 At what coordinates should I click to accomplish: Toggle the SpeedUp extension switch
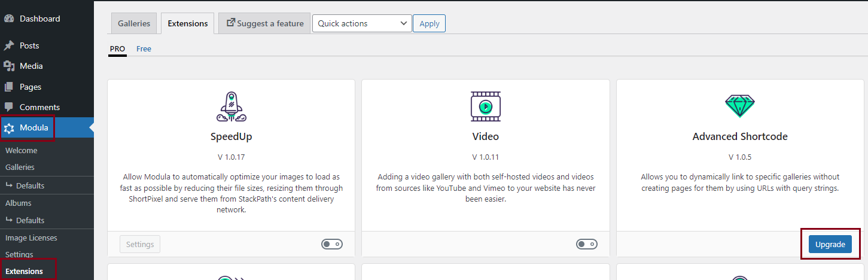click(x=332, y=244)
